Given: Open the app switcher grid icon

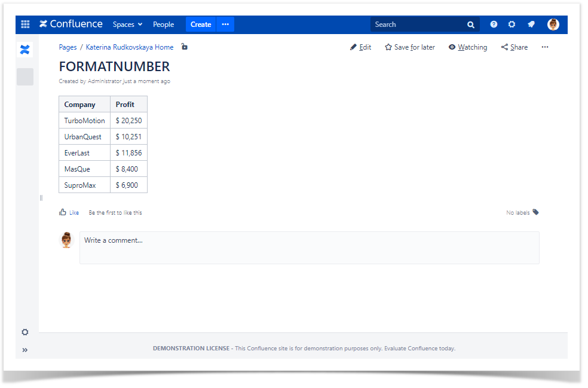Looking at the screenshot, I should [x=25, y=25].
